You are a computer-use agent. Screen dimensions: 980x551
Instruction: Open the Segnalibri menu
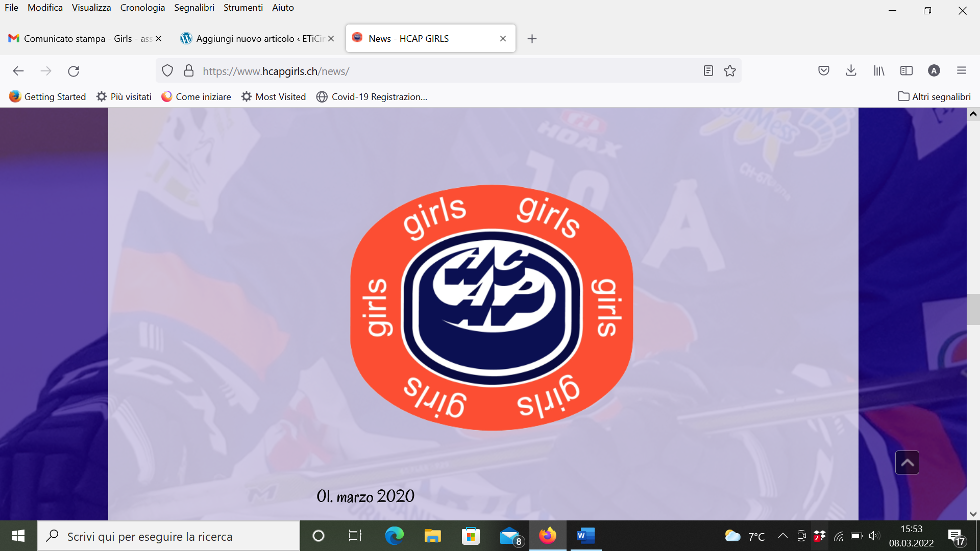pos(194,8)
